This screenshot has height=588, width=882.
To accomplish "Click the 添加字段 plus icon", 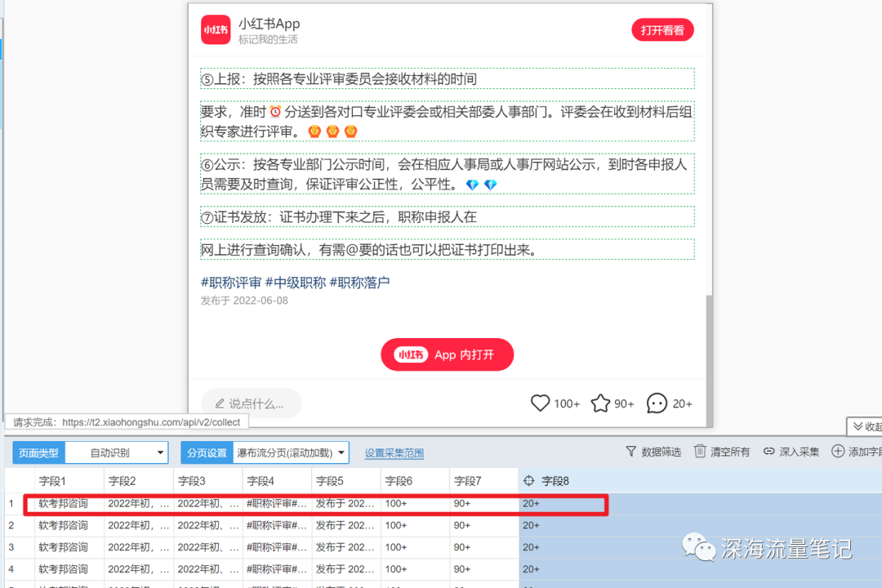I will tap(838, 452).
